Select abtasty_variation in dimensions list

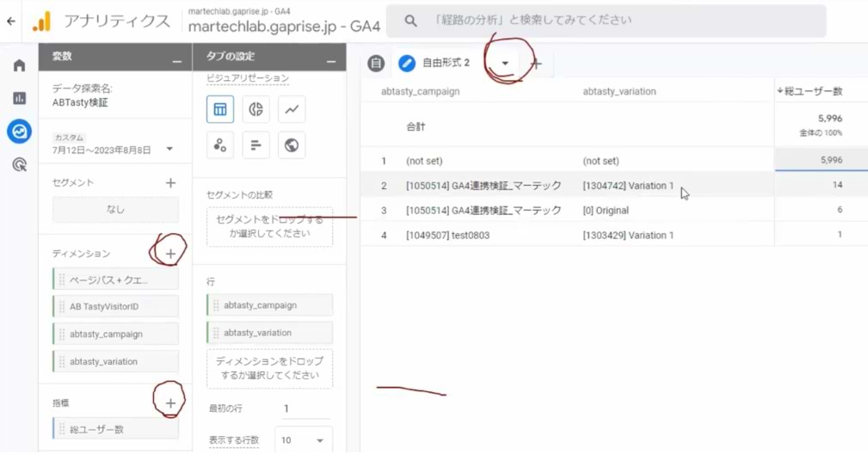[115, 362]
